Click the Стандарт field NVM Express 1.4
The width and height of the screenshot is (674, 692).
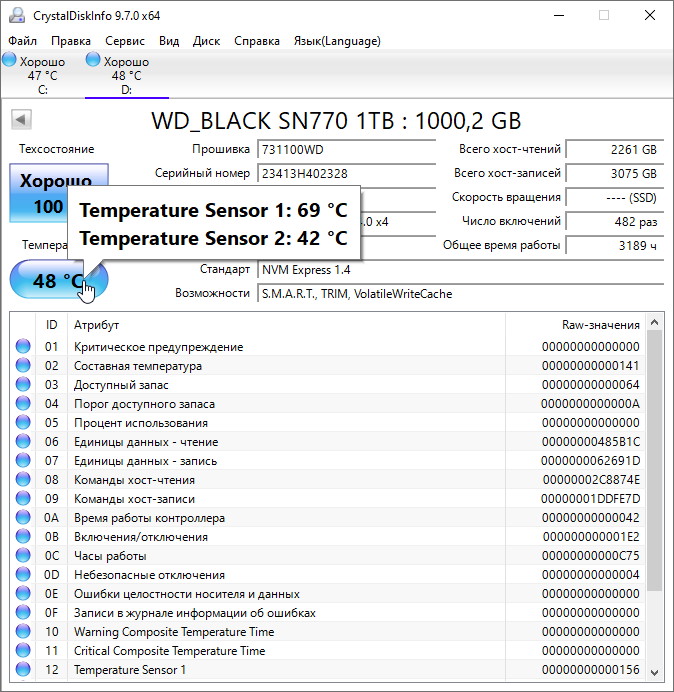coord(461,270)
